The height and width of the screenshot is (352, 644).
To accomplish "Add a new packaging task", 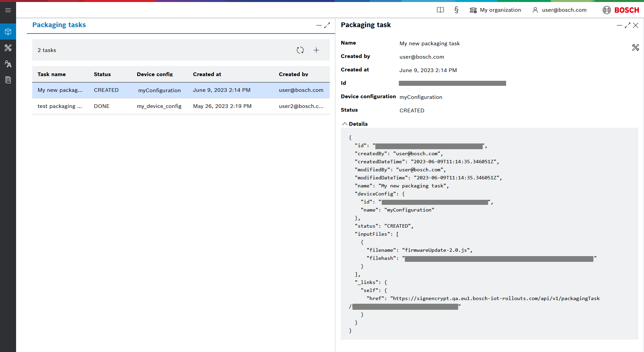I will click(316, 50).
